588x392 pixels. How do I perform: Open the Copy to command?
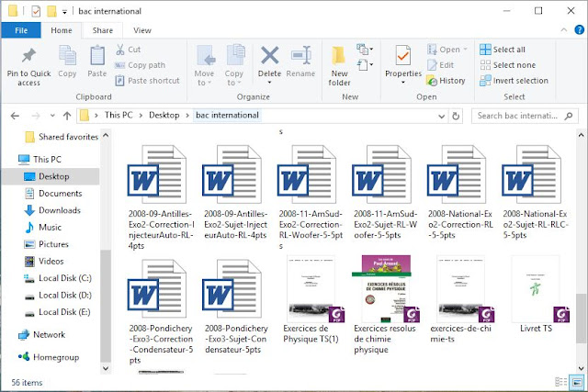pyautogui.click(x=235, y=65)
